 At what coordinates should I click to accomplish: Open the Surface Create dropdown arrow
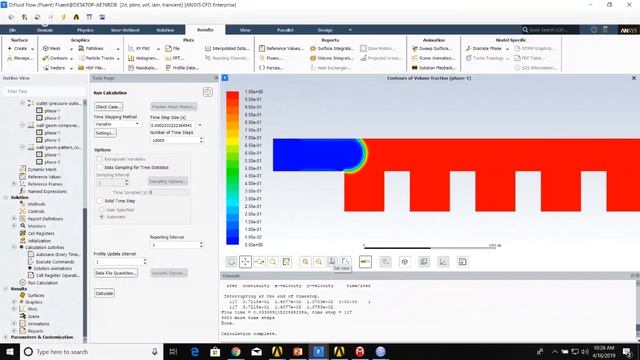(33, 49)
